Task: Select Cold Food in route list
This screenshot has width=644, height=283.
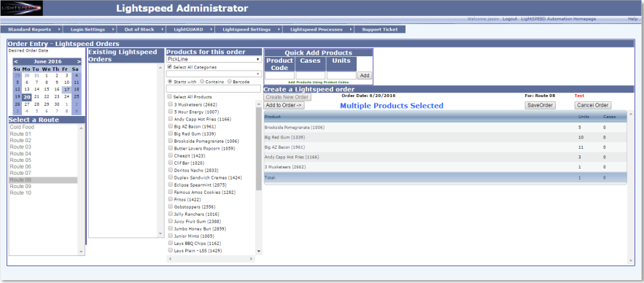Action: 43,128
